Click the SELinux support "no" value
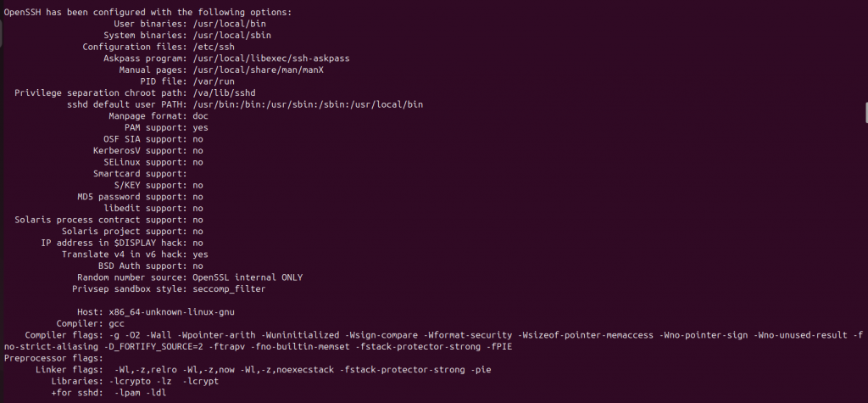Image resolution: width=868 pixels, height=403 pixels. coord(198,161)
